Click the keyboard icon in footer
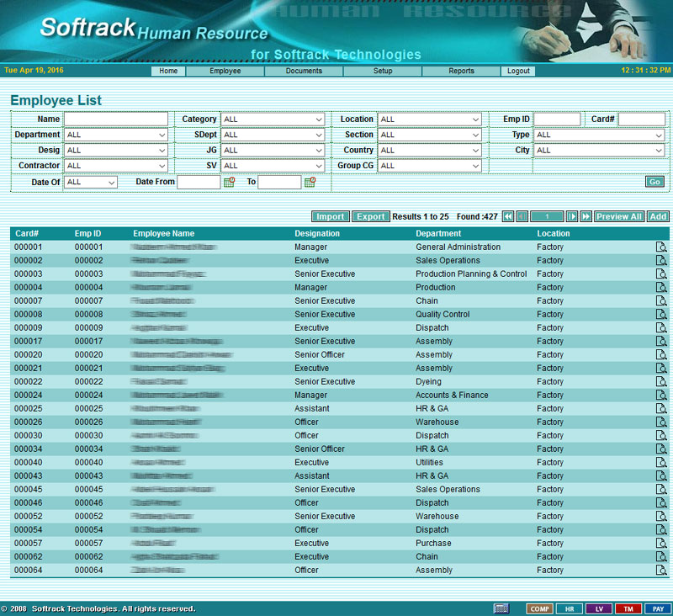The width and height of the screenshot is (673, 616). pos(501,608)
